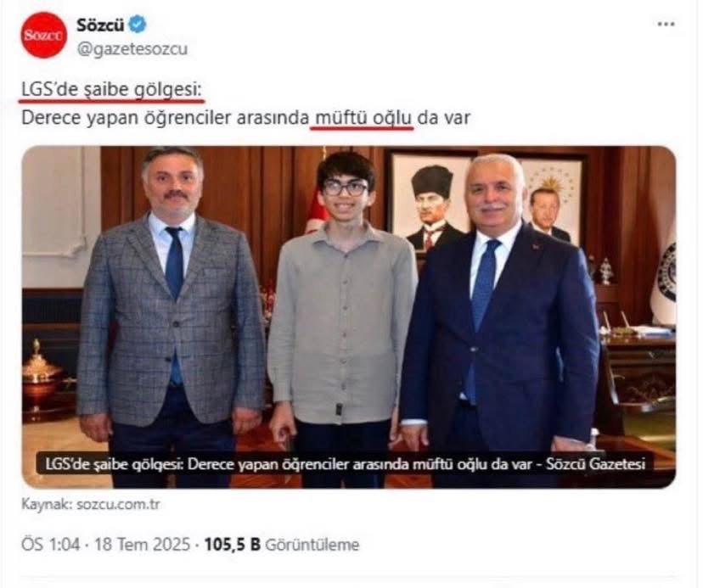Click the card headline caption ending 'Sözcü Gazetesi'
Image resolution: width=703 pixels, height=588 pixels.
346,463
